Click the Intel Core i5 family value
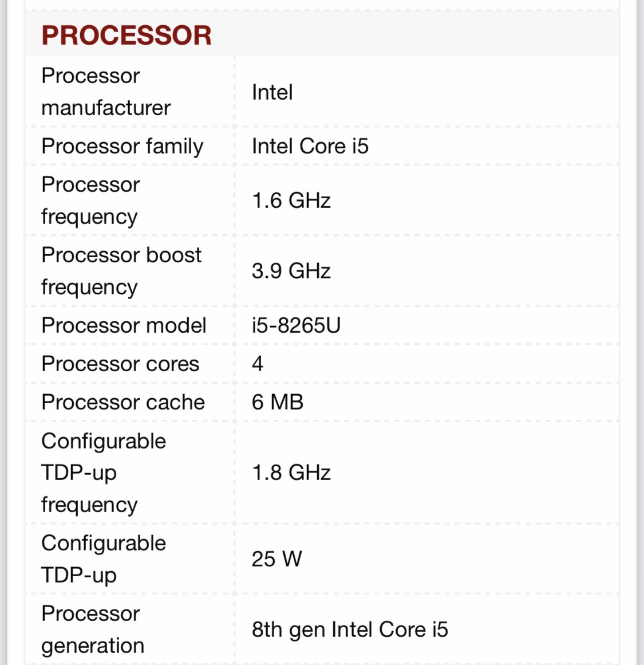This screenshot has height=665, width=644. [x=310, y=146]
